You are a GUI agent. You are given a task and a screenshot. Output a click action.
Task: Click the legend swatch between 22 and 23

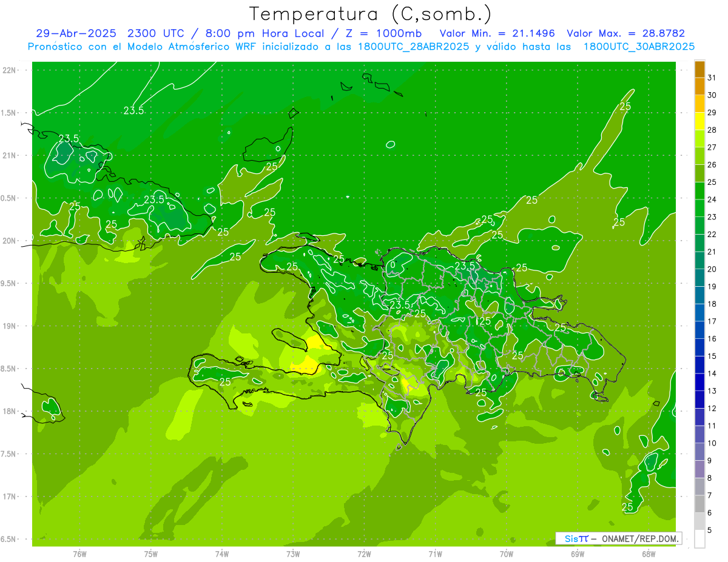coord(699,226)
